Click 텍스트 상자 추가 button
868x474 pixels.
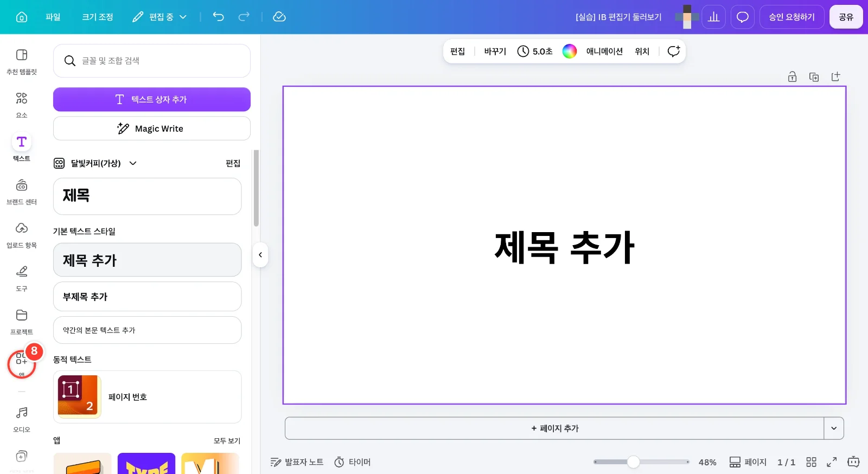[152, 99]
